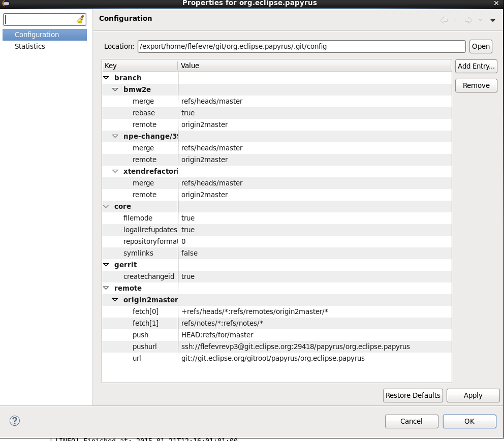The width and height of the screenshot is (504, 441).
Task: Select push value HEAD:refs/for/master
Action: pos(217,335)
